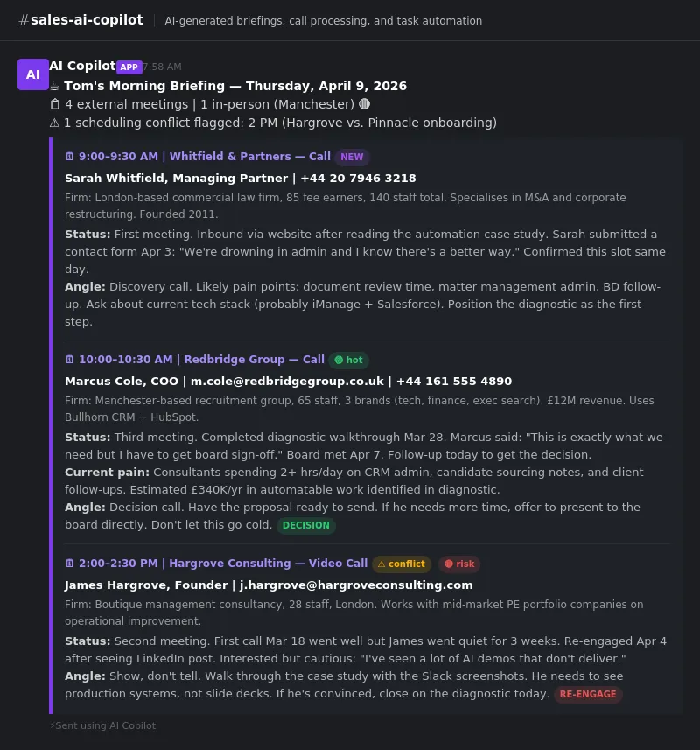Click the warning triangle icon on conflict line

[x=54, y=123]
